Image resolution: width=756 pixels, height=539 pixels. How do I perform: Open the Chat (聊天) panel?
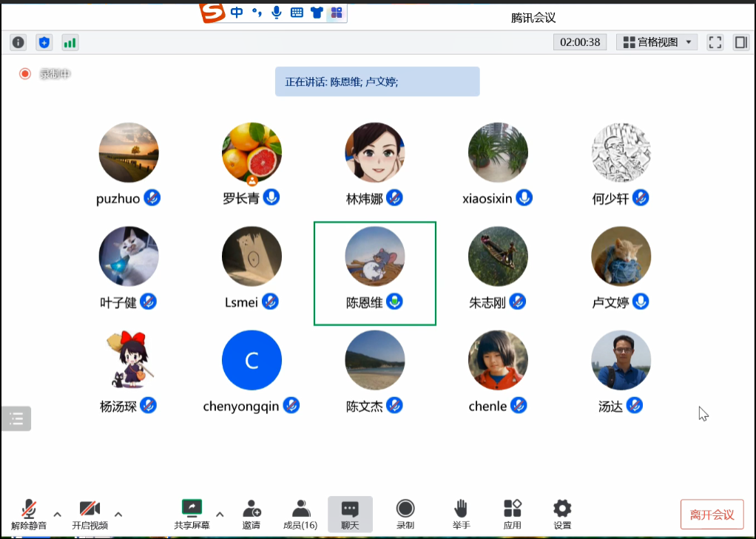click(x=350, y=514)
